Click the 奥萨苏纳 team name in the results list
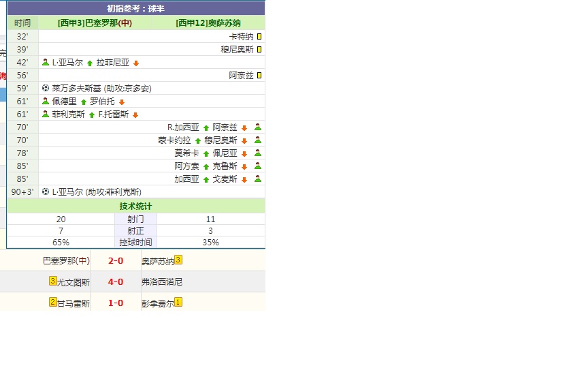Image resolution: width=588 pixels, height=368 pixels. click(157, 262)
